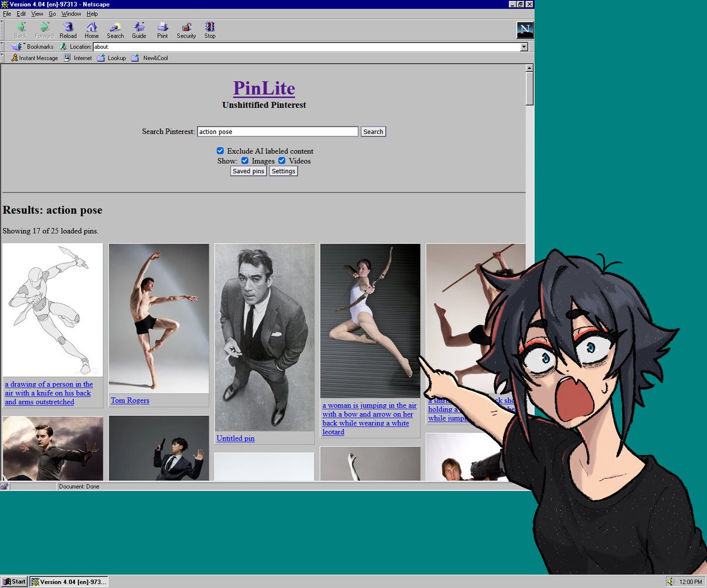Select Netscape window taskbar button
Viewport: 707px width, 588px height.
click(x=68, y=582)
